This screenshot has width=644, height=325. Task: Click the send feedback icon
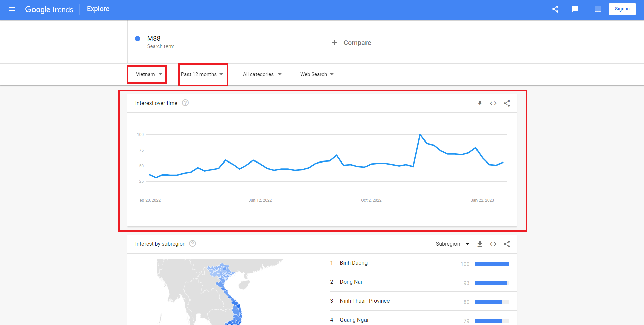[x=575, y=9]
